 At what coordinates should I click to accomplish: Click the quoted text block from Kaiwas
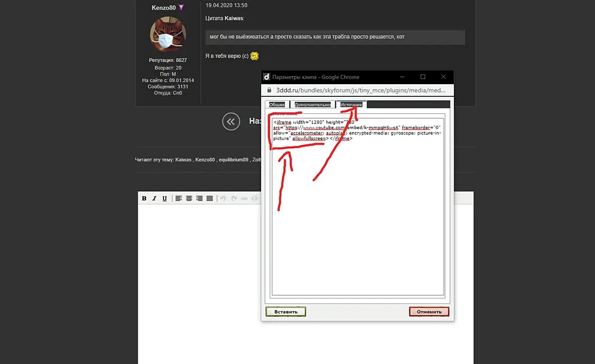(x=335, y=37)
